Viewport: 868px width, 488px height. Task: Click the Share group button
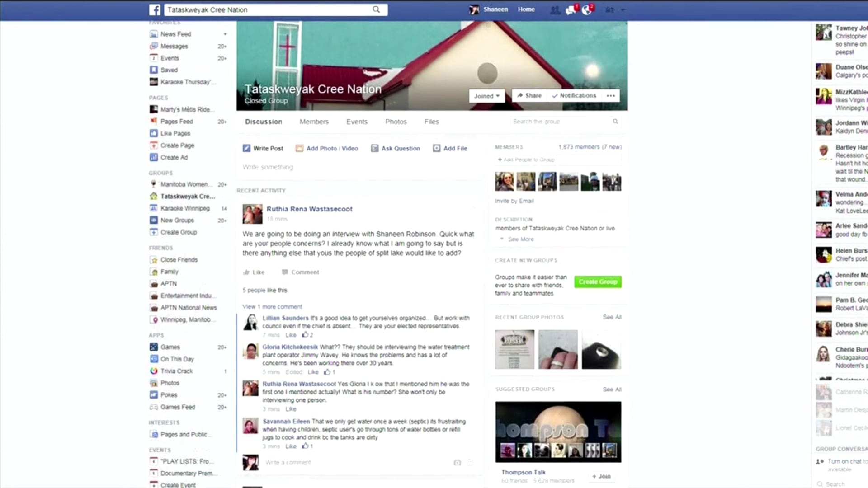[529, 96]
